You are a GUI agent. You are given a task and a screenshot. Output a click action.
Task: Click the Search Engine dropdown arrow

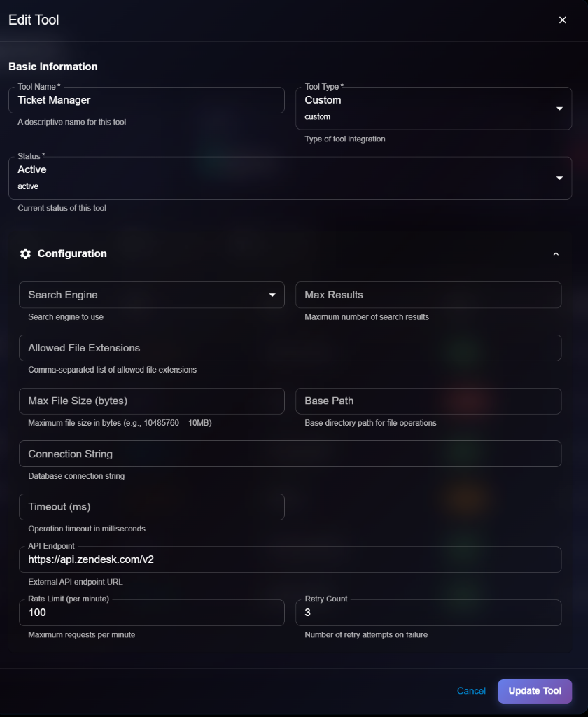coord(272,295)
